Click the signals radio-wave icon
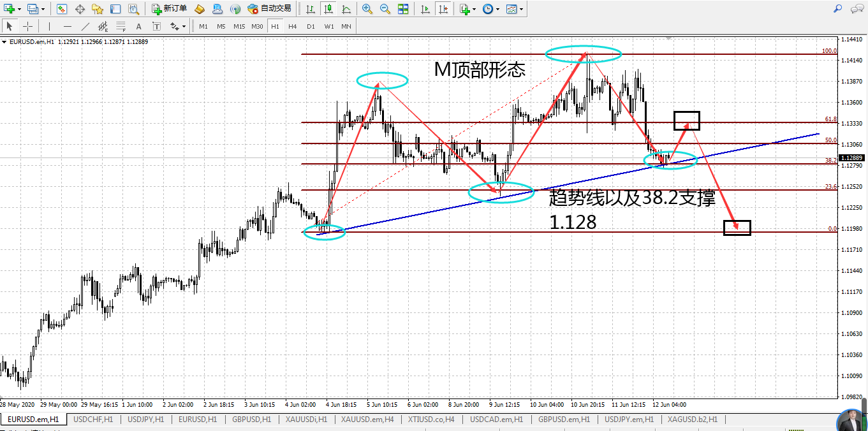Viewport: 868px width, 431px height. click(235, 9)
